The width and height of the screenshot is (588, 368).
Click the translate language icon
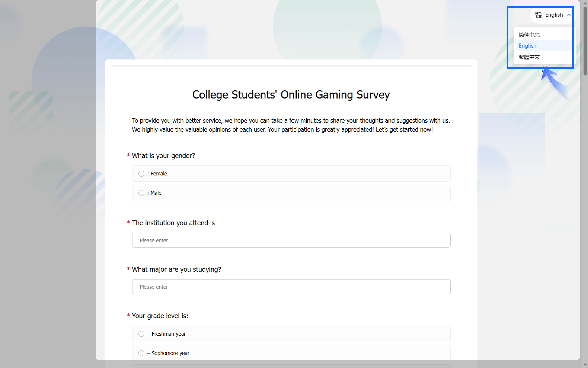[539, 15]
